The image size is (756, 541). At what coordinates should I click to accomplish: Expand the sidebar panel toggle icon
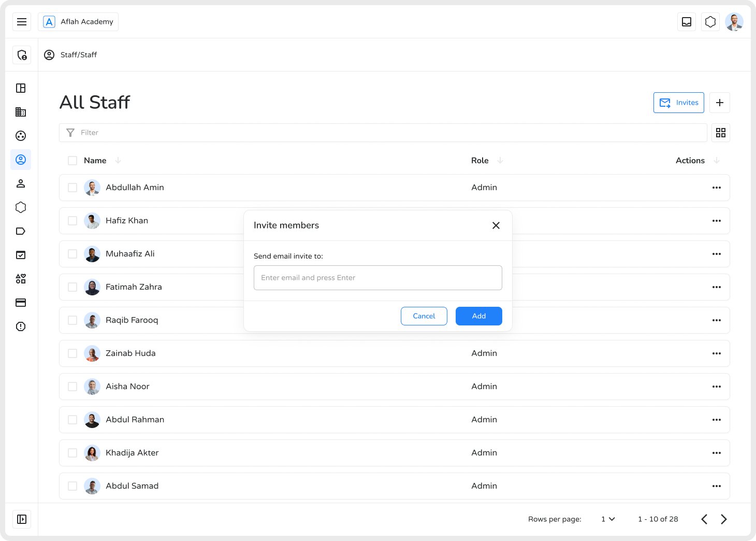coord(22,519)
